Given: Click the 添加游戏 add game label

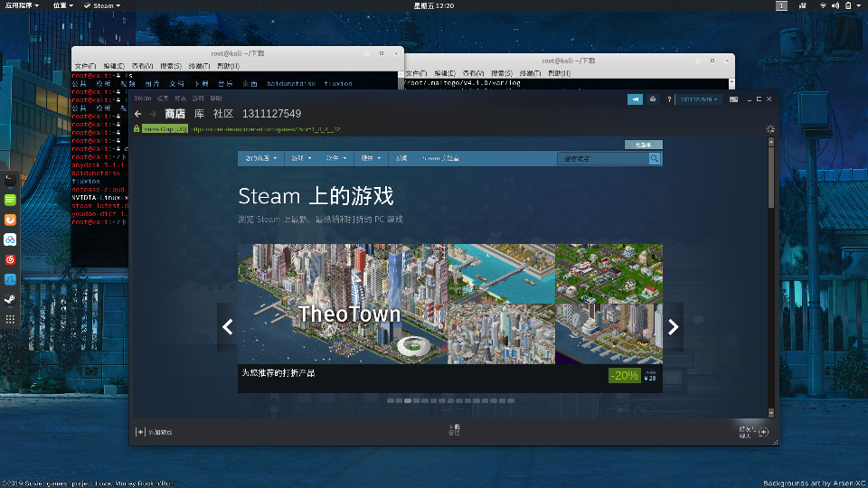Looking at the screenshot, I should 160,432.
